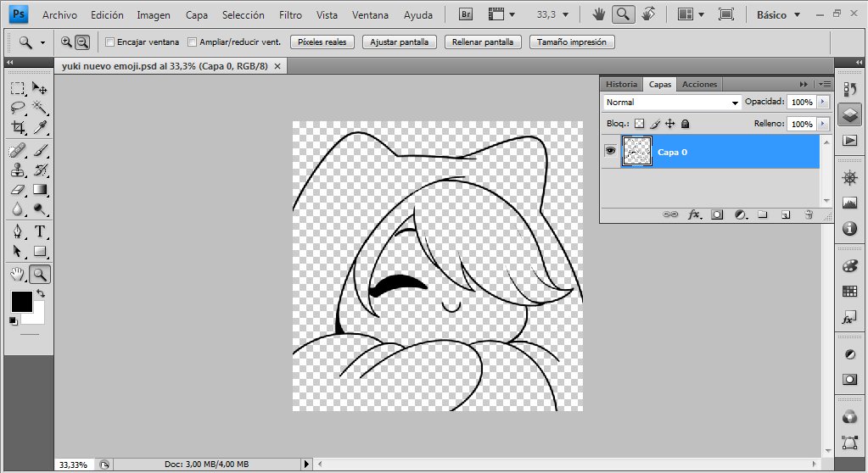
Task: Open the blend mode Normal dropdown
Action: pyautogui.click(x=671, y=103)
